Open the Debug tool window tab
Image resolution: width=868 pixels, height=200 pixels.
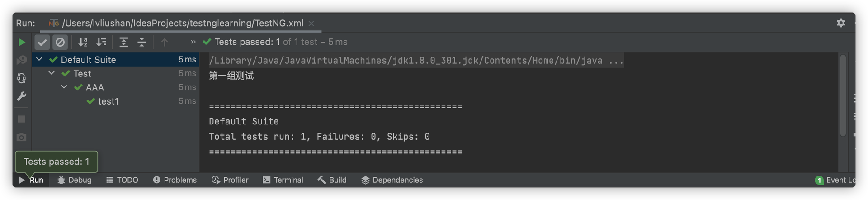75,180
